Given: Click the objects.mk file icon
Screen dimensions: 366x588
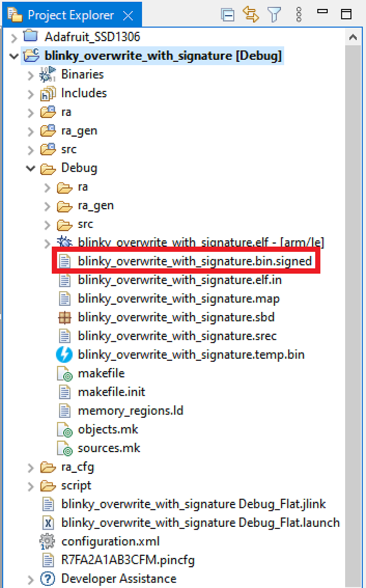Looking at the screenshot, I should coord(65,430).
